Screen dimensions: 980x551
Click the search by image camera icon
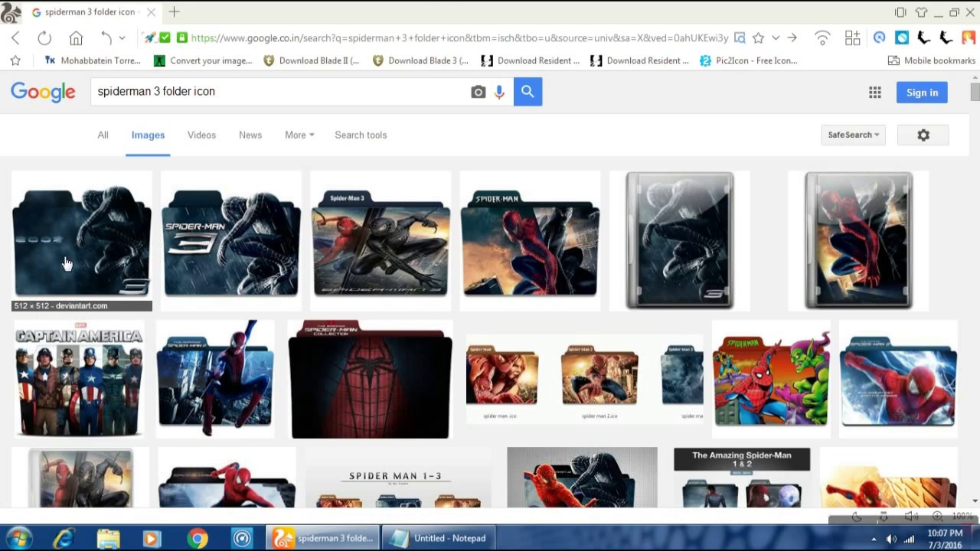point(478,92)
